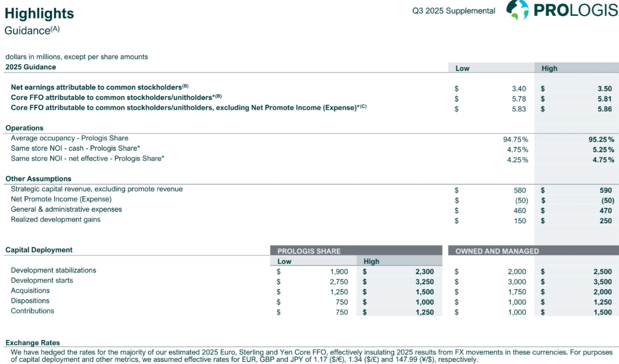Click Core FFO excluding promote low value 5.83

(x=519, y=109)
